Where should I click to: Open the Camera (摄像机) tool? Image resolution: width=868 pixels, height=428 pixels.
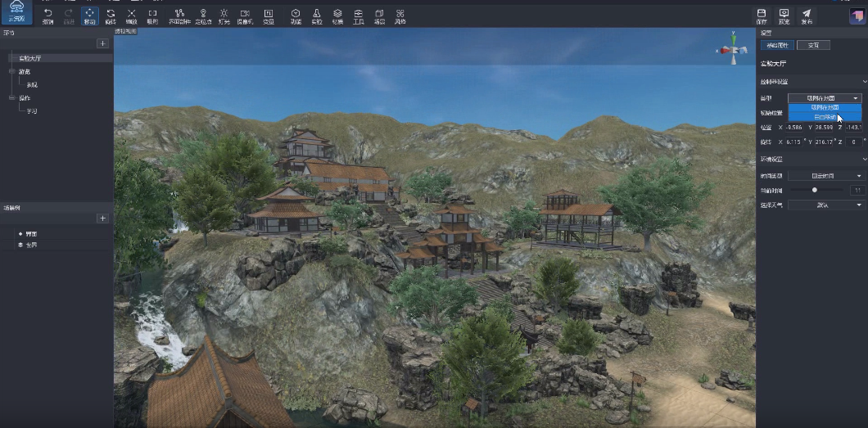pos(245,15)
